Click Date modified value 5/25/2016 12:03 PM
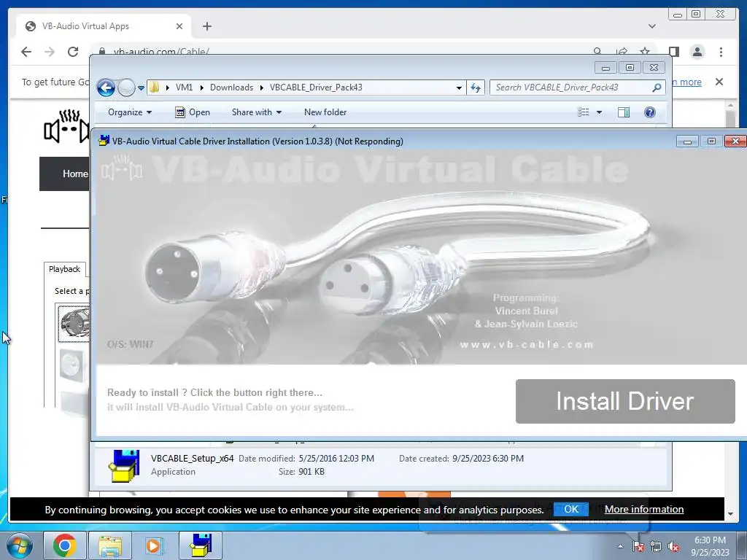 coord(336,458)
